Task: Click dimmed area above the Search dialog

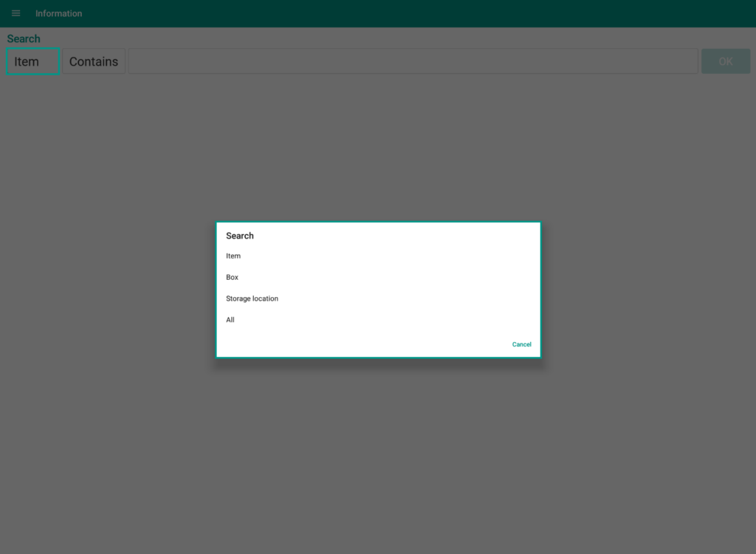Action: pos(378,148)
